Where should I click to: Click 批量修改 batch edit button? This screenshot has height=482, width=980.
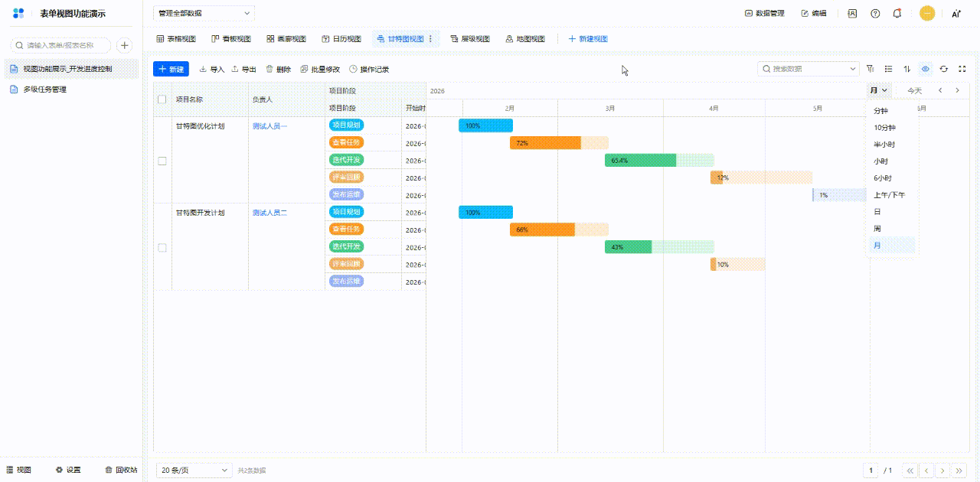tap(319, 69)
